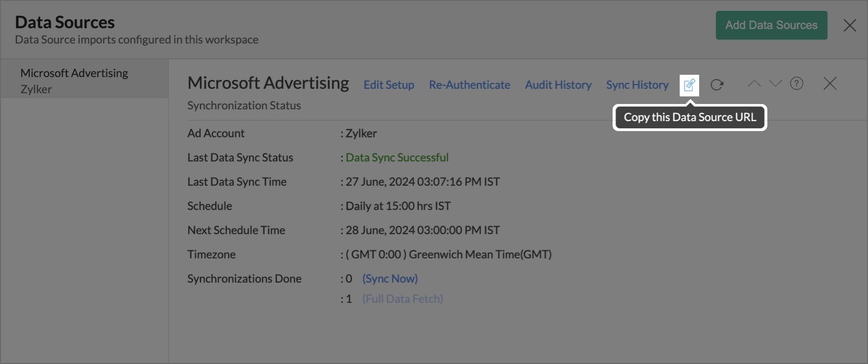The image size is (868, 364).
Task: Go to previous data source using up chevron
Action: coord(754,83)
